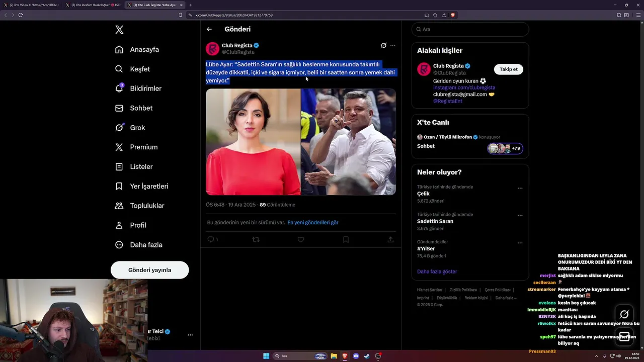Open Anasayfa in the sidebar
The width and height of the screenshot is (644, 362).
click(137, 49)
